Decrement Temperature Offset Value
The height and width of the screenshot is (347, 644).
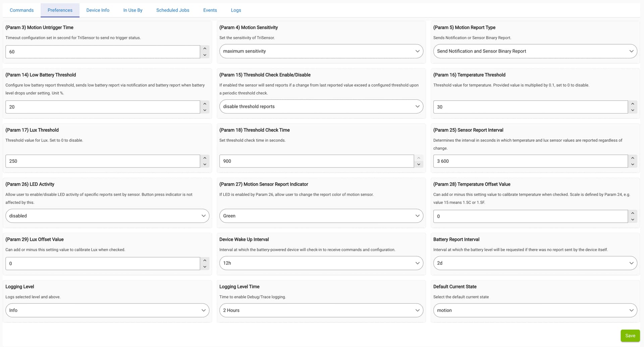click(x=633, y=220)
